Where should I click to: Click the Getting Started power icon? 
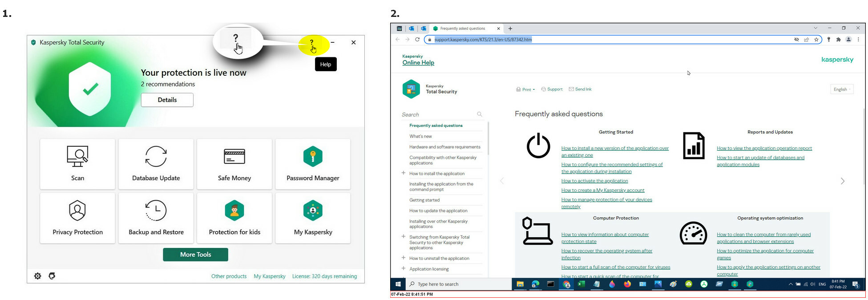(x=538, y=146)
